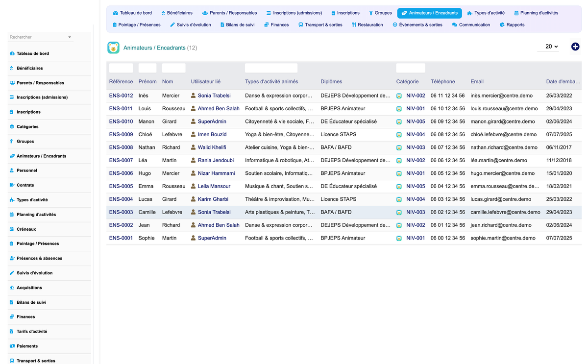588x364 pixels.
Task: Switch to Inscriptions (admissions) top tab
Action: click(x=294, y=13)
